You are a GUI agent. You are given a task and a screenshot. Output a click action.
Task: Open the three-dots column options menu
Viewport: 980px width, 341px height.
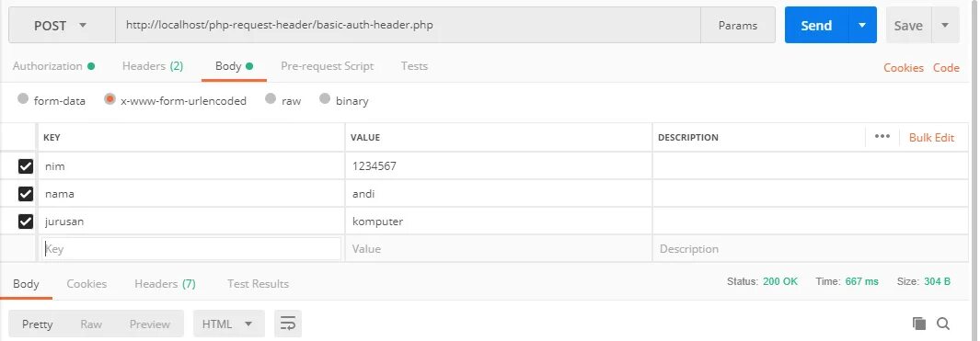click(882, 137)
